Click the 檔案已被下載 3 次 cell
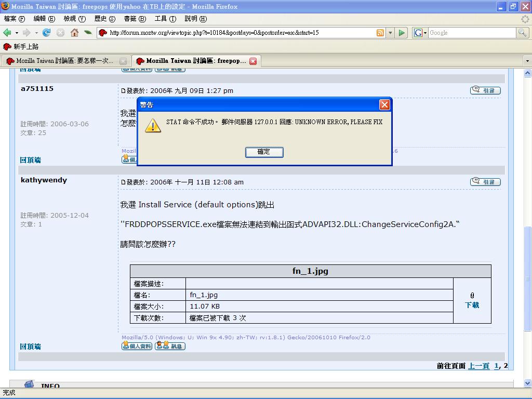The image size is (532, 399). 320,318
